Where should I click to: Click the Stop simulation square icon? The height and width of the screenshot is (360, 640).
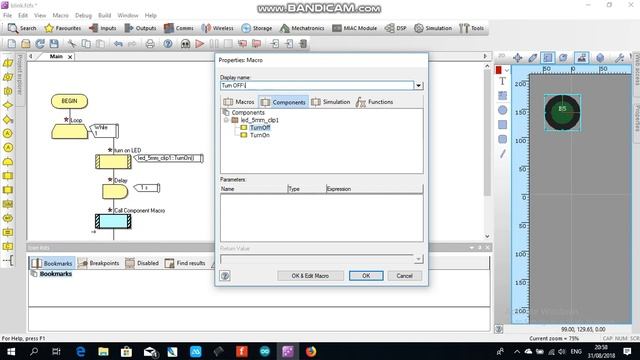pyautogui.click(x=228, y=44)
